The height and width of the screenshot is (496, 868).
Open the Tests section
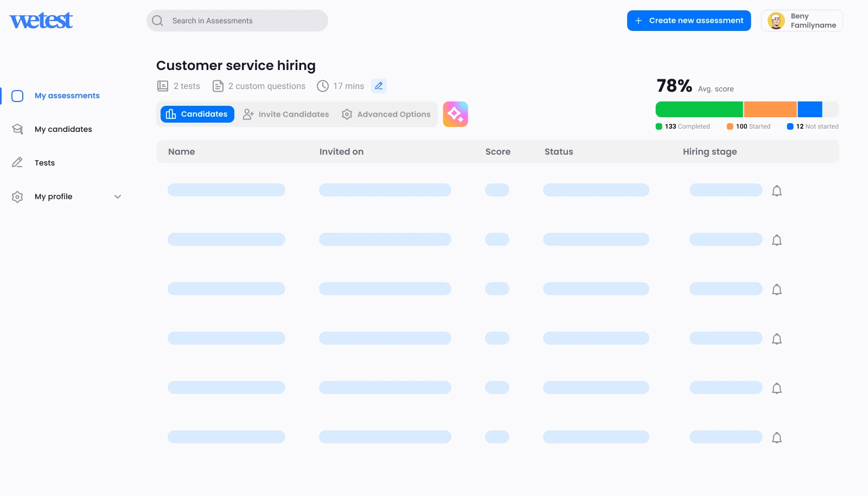[44, 163]
